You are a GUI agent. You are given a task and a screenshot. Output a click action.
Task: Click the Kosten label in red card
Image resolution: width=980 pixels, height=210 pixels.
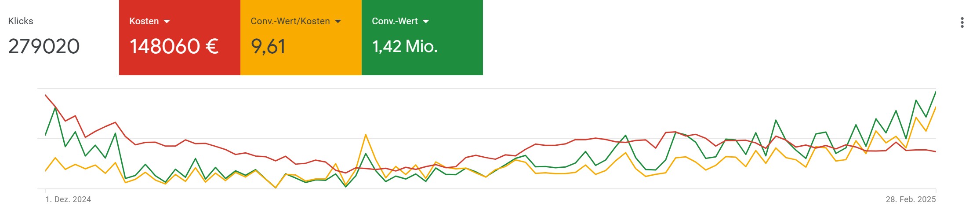[x=144, y=21]
